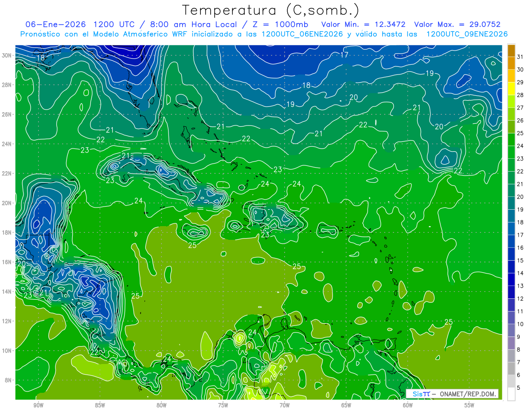Click "Valor Max. = 29.0752" value
The image size is (532, 411).
[457, 24]
